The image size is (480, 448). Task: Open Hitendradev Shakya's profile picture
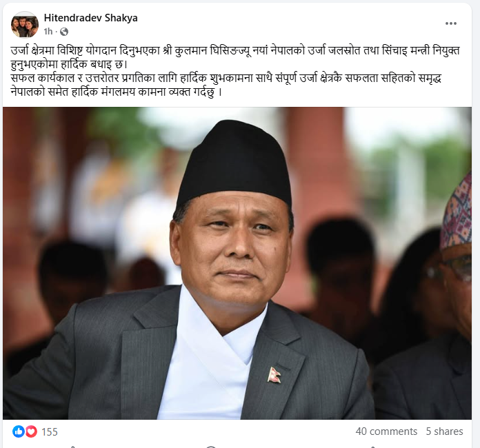pos(25,25)
